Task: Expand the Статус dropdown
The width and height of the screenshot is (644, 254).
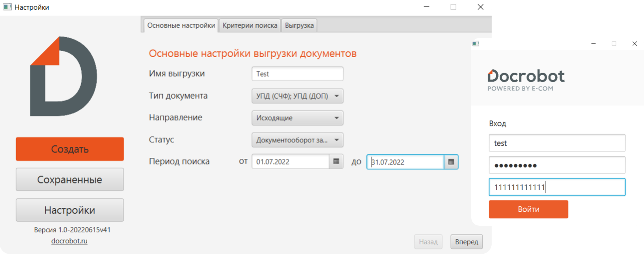Action: coord(297,140)
